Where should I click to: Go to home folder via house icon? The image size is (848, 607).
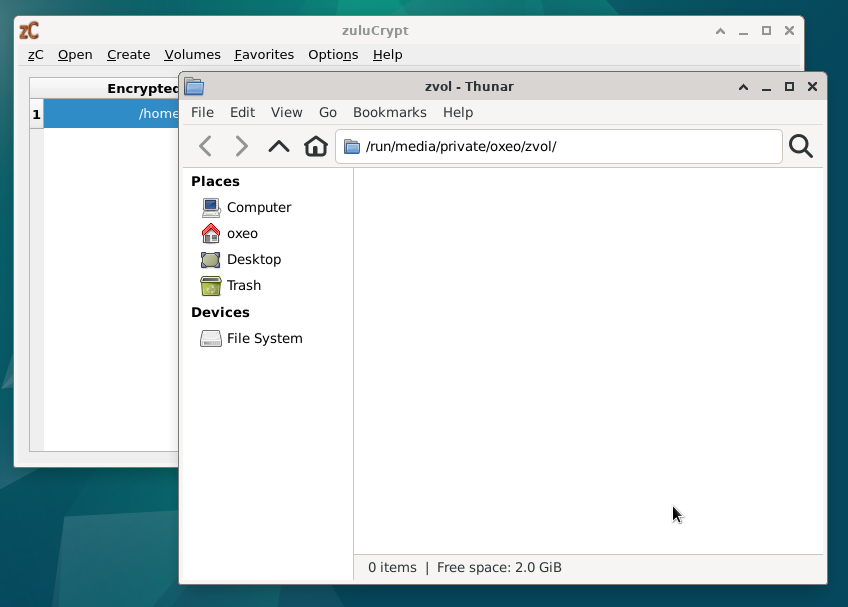tap(316, 146)
